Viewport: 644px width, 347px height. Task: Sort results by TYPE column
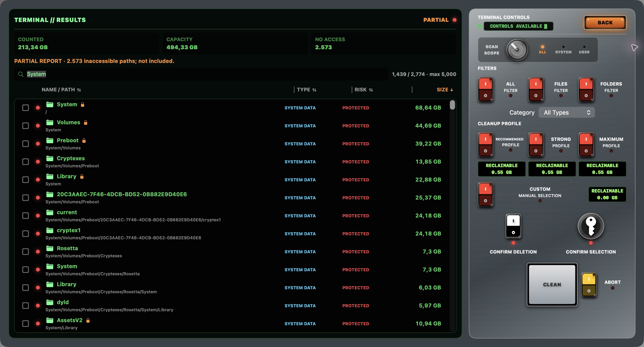(x=307, y=90)
